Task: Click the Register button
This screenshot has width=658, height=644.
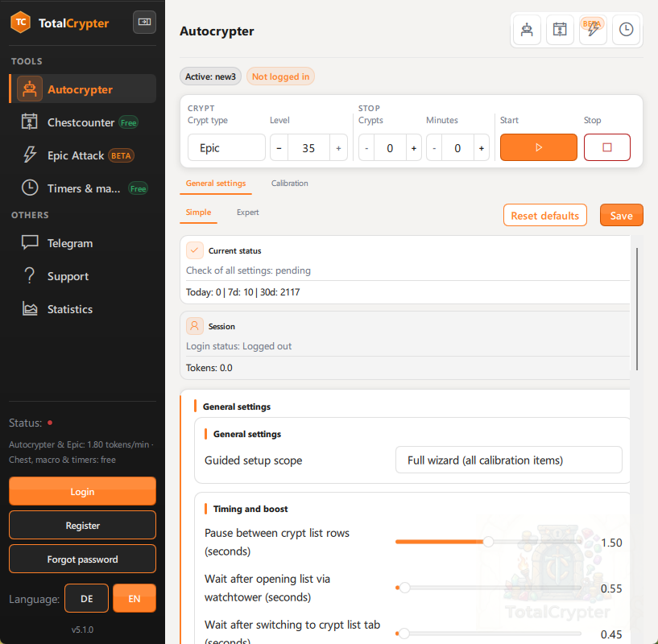Action: [82, 525]
